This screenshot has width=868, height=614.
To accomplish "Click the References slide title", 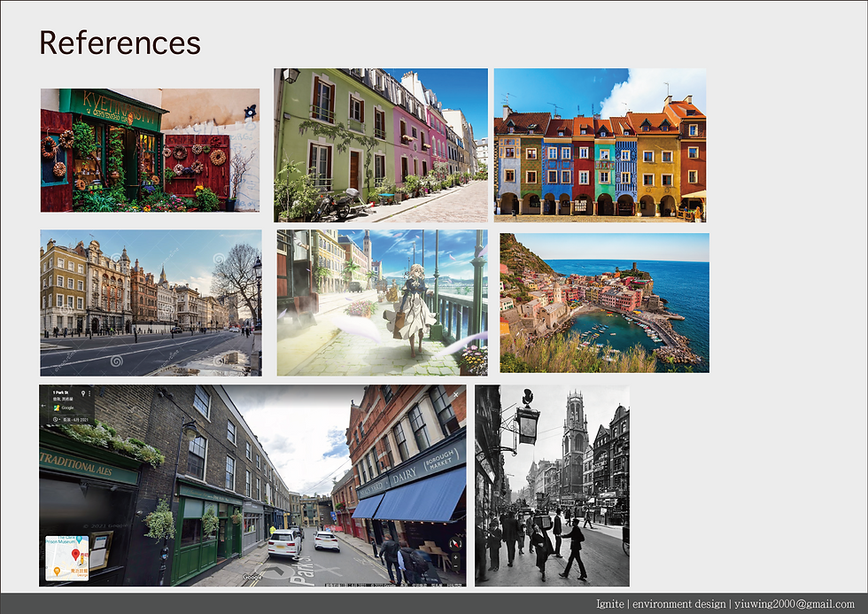I will 120,43.
